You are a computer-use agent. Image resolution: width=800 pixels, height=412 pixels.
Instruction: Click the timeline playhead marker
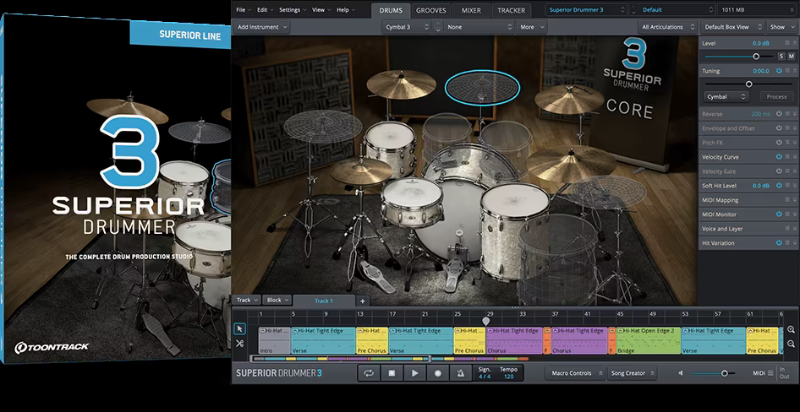(x=486, y=321)
